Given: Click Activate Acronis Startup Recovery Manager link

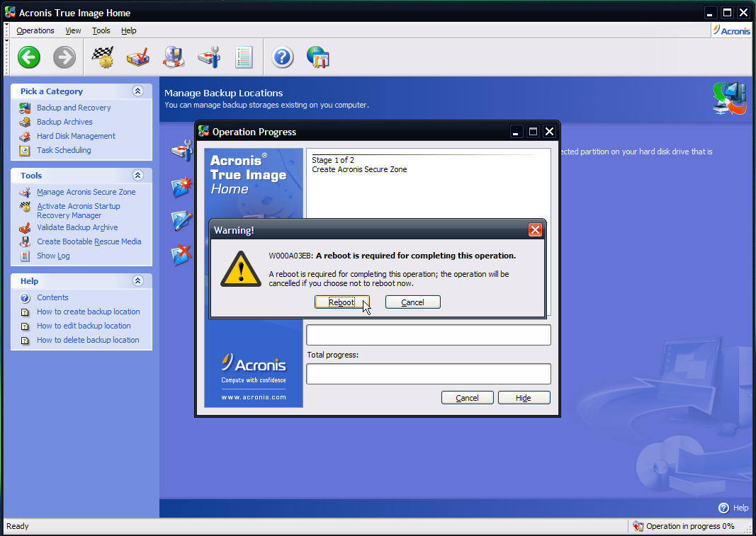Looking at the screenshot, I should [79, 210].
